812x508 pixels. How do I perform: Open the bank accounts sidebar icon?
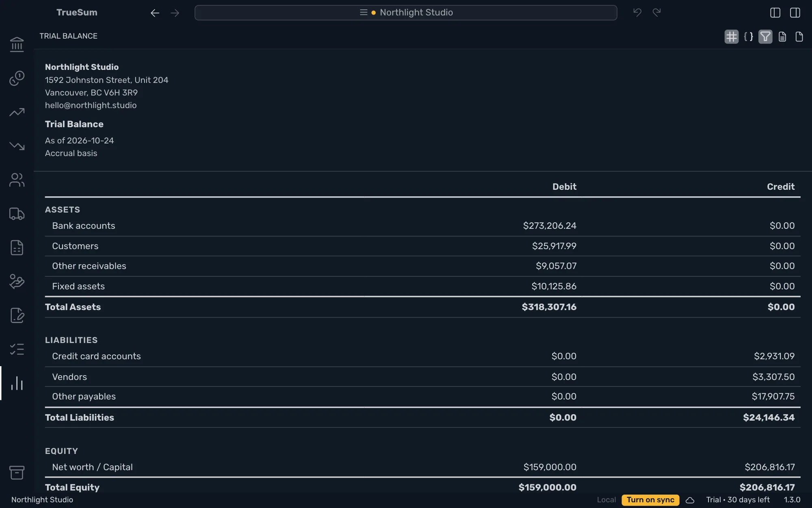pos(17,44)
